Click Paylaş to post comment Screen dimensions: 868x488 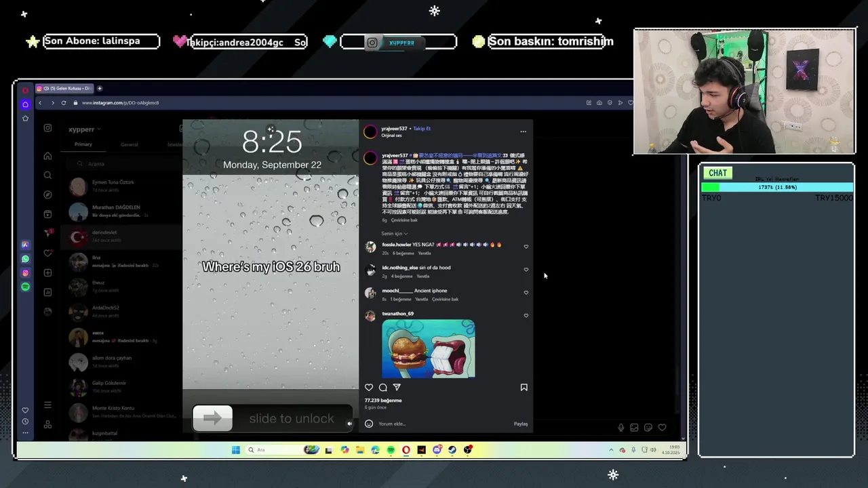pyautogui.click(x=521, y=424)
